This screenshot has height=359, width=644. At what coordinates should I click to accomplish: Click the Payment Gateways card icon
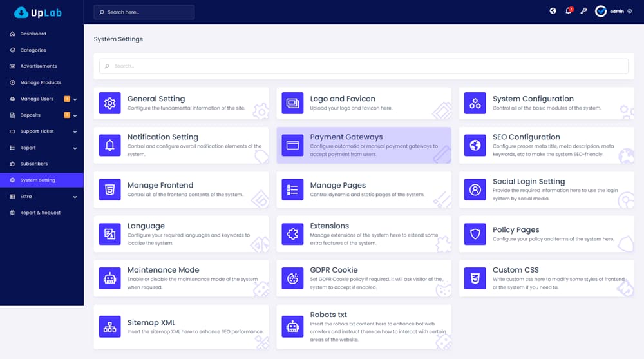292,145
